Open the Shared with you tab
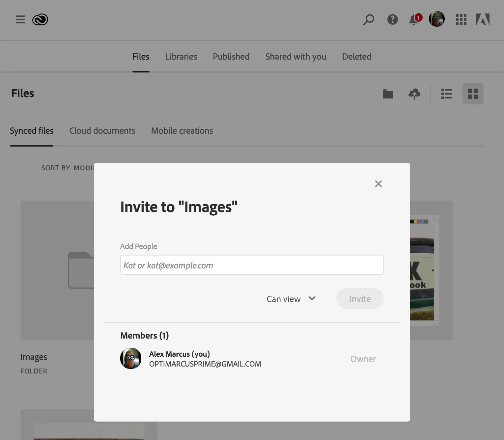 (295, 56)
